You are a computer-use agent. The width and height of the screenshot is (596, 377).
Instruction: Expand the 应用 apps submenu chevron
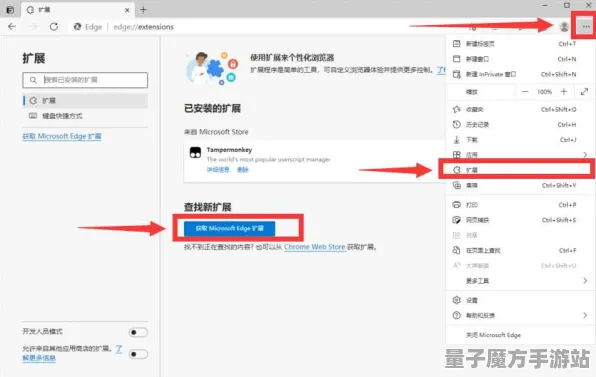585,155
